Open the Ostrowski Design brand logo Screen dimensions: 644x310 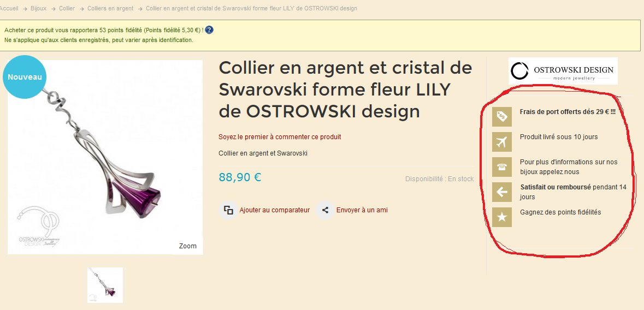[x=563, y=71]
